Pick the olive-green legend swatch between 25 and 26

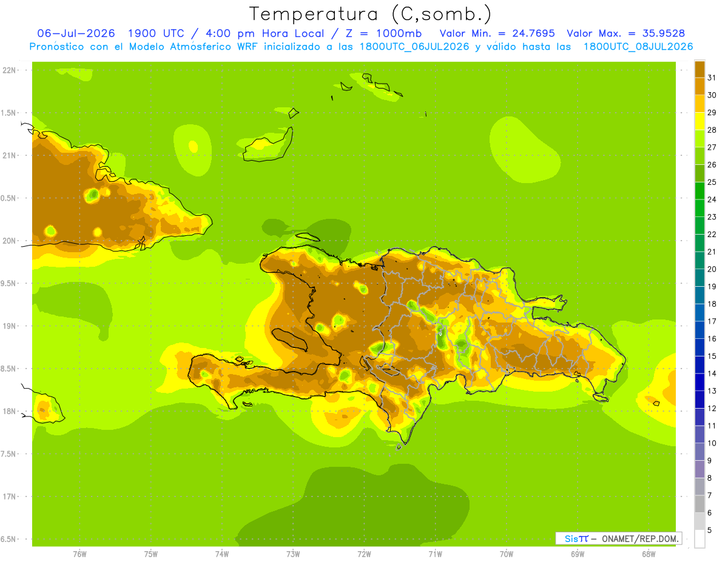(699, 173)
